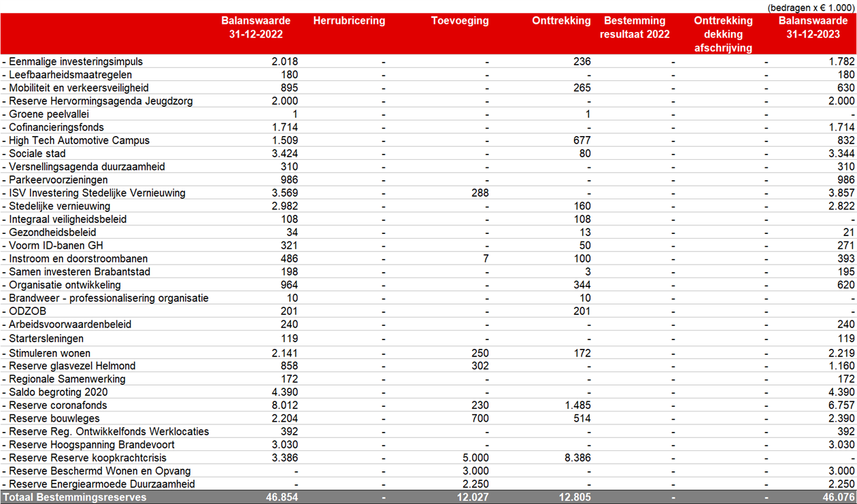Click the Reserve coronafonds row label

click(55, 405)
